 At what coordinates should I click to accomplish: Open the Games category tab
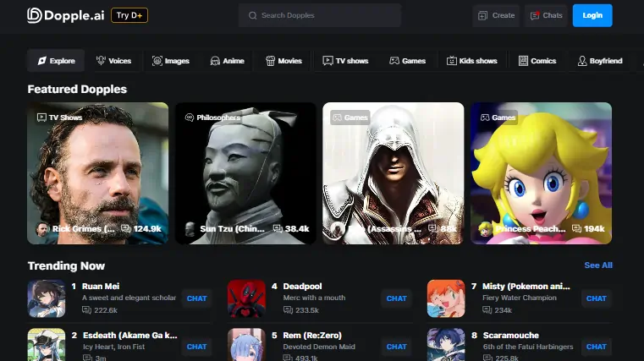(x=407, y=61)
